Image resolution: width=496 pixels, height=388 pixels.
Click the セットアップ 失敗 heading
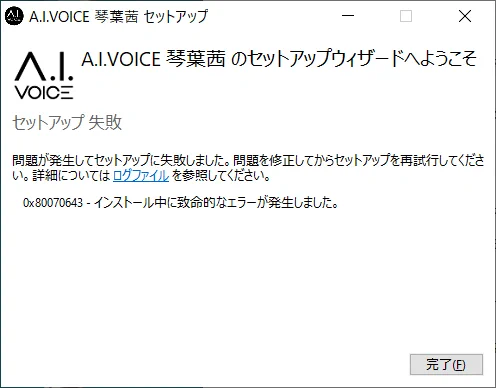click(x=67, y=122)
